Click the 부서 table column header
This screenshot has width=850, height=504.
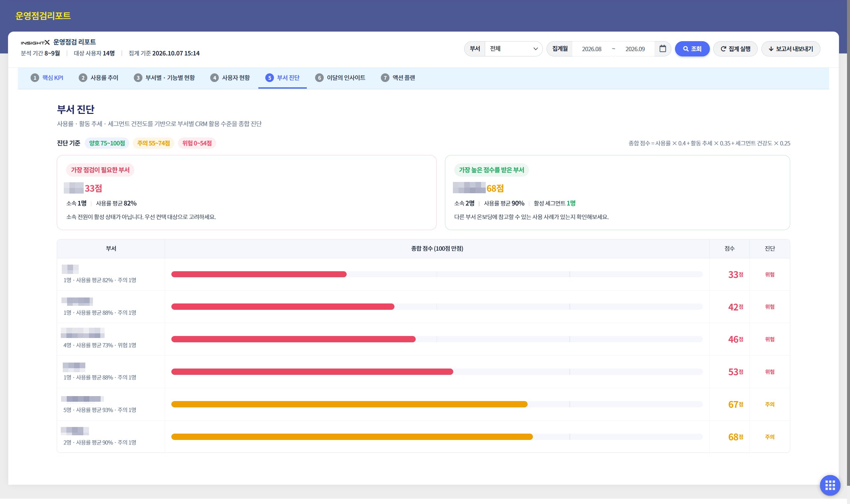click(x=111, y=249)
